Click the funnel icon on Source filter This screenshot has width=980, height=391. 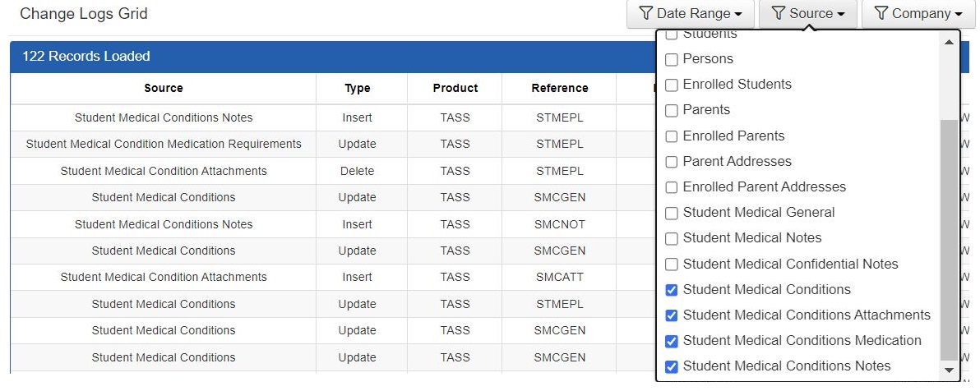coord(779,14)
